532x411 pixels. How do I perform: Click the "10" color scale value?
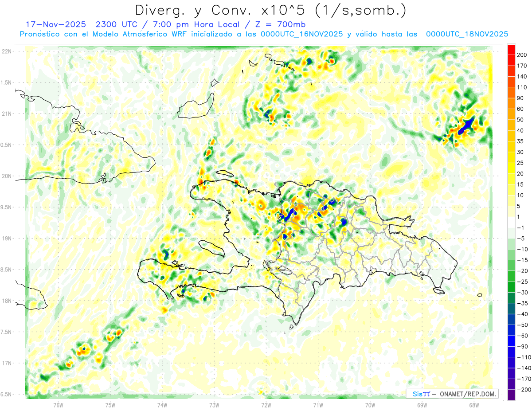520,196
